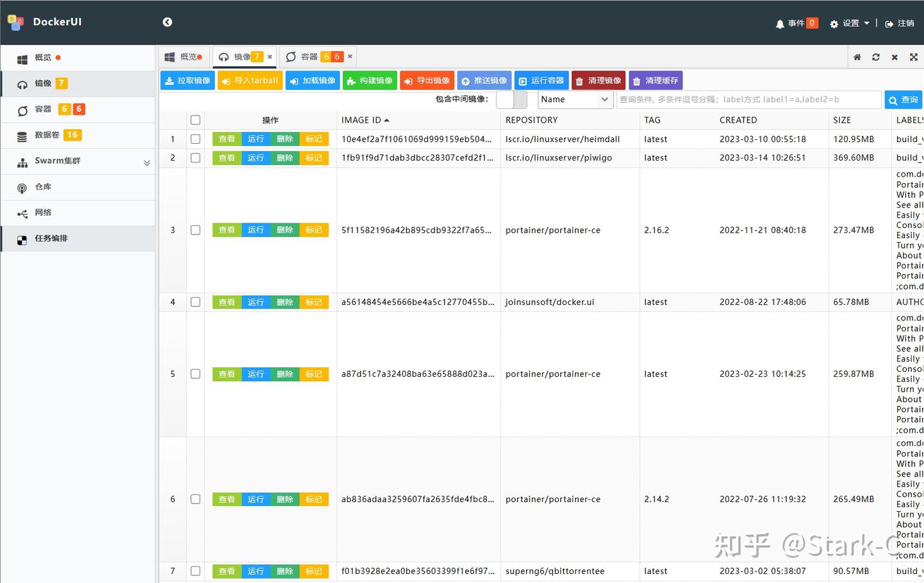This screenshot has width=924, height=583.
Task: Click the home icon in the tab toolbar
Action: click(x=857, y=57)
